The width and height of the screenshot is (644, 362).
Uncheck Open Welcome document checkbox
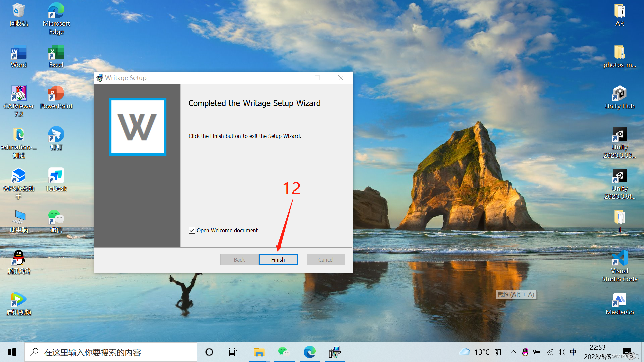[192, 230]
